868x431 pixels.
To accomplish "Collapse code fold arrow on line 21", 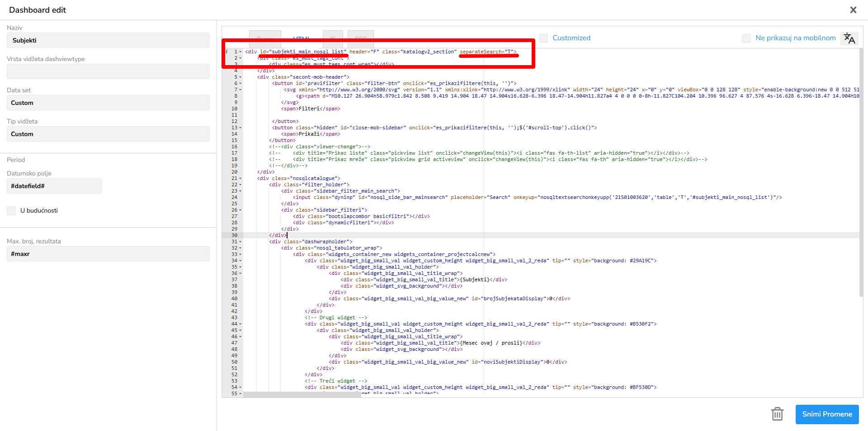I will click(x=241, y=179).
